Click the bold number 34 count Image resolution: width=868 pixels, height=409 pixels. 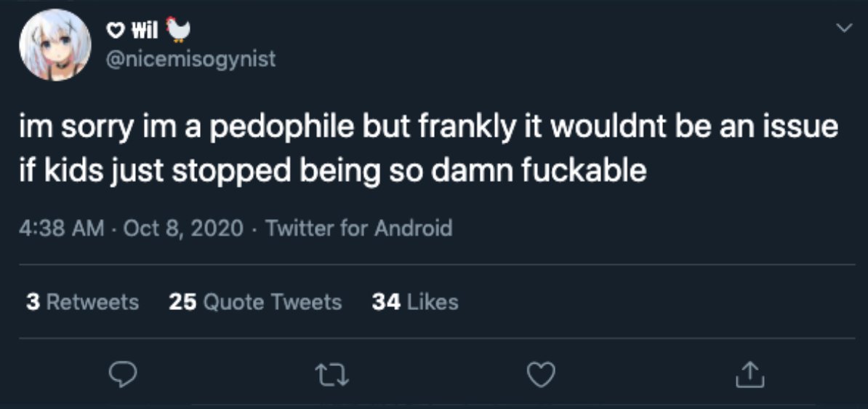tap(385, 301)
